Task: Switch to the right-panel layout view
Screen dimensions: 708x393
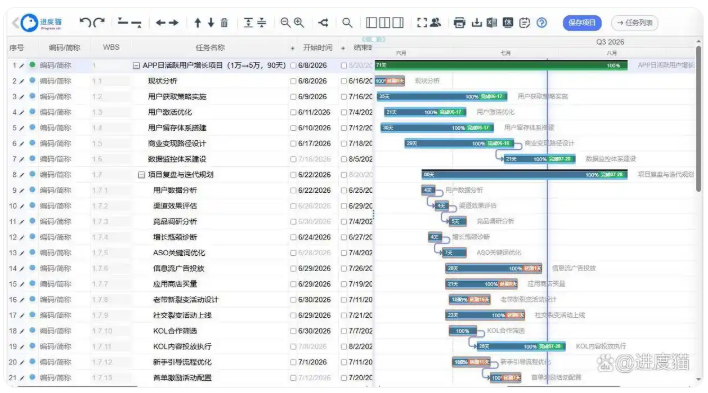Action: pyautogui.click(x=398, y=22)
